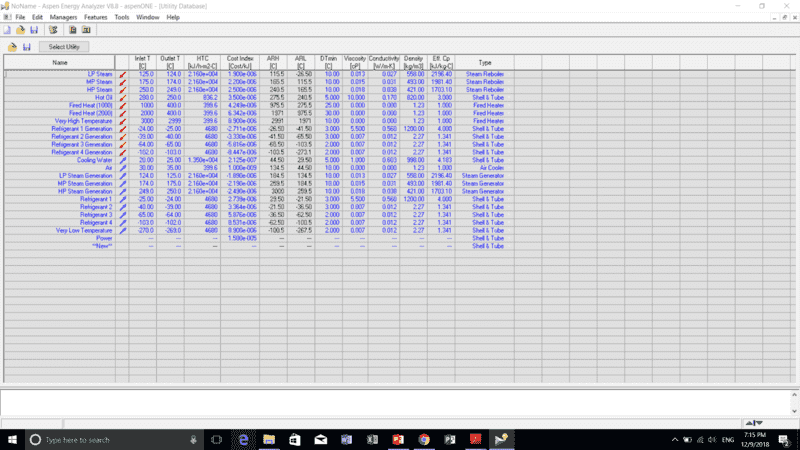This screenshot has height=450, width=800.
Task: Click the Open folder icon beside Select Utility
Action: [x=12, y=47]
